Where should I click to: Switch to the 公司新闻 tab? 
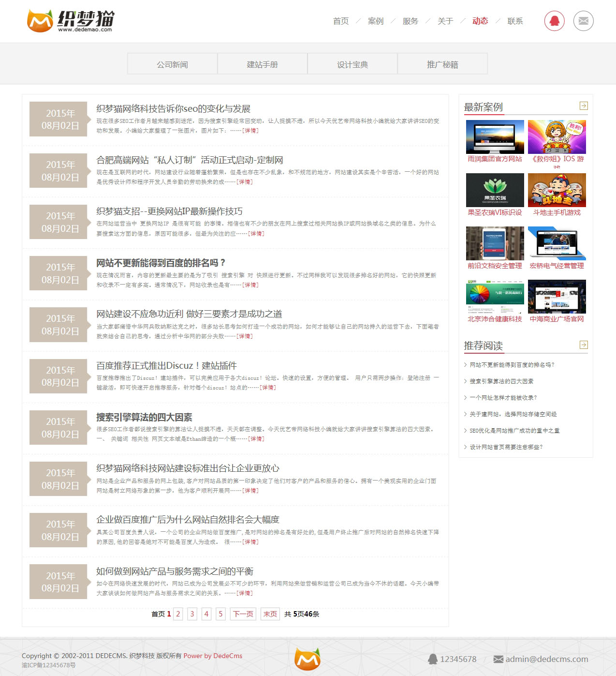pos(172,64)
